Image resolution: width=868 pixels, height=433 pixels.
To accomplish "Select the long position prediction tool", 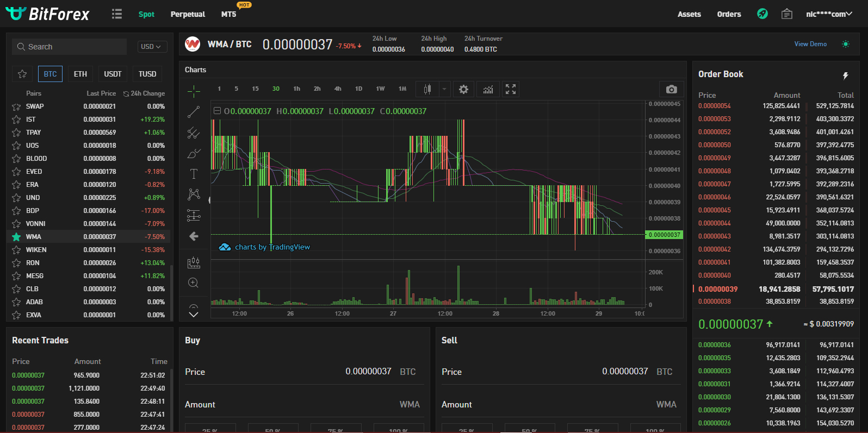I will 194,215.
